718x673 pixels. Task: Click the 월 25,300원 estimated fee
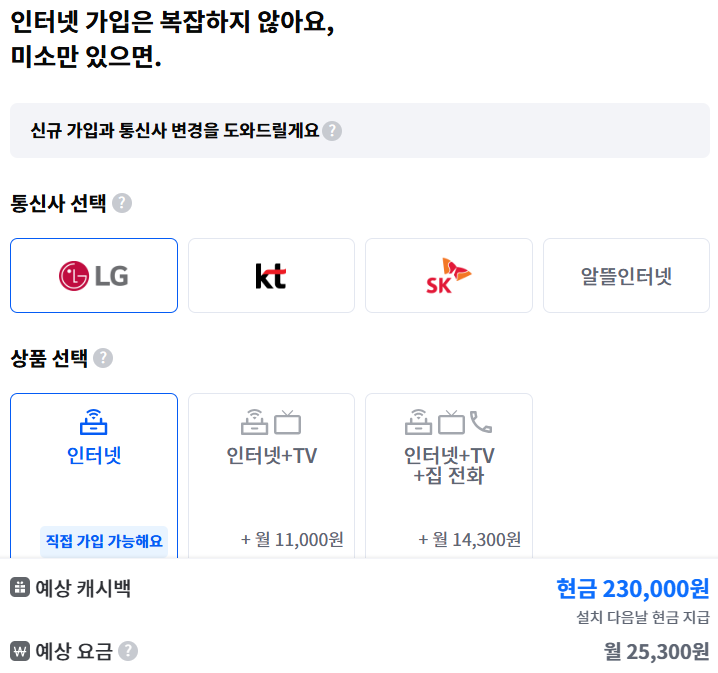pyautogui.click(x=657, y=651)
